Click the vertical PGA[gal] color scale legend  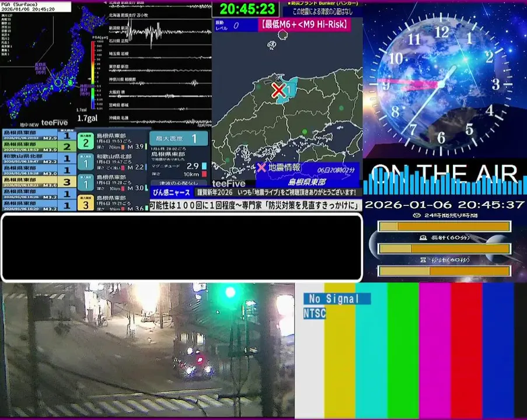(93, 74)
